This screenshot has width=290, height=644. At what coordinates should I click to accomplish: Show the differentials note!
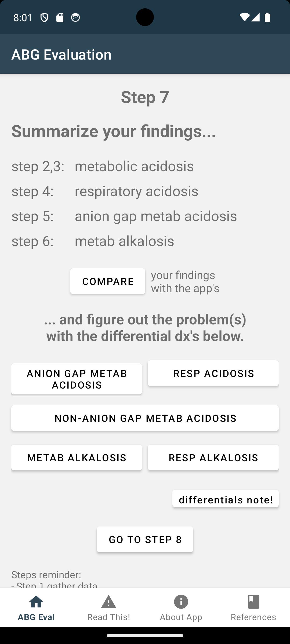click(x=226, y=499)
